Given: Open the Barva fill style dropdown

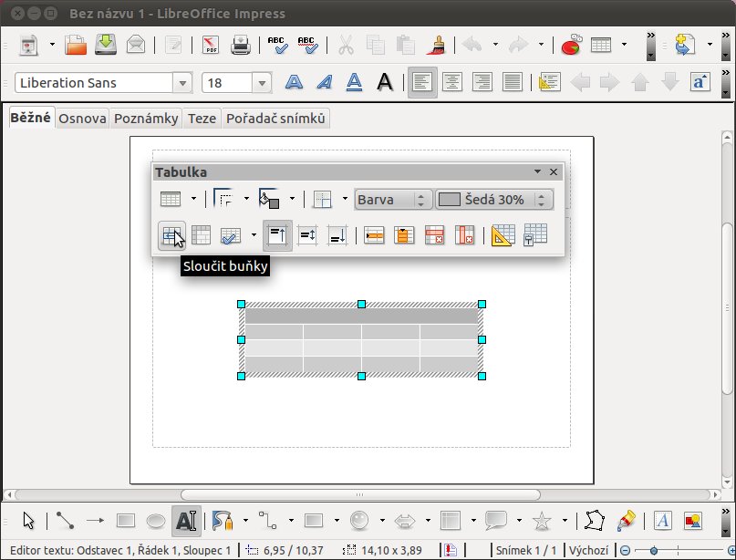Looking at the screenshot, I should pos(393,200).
